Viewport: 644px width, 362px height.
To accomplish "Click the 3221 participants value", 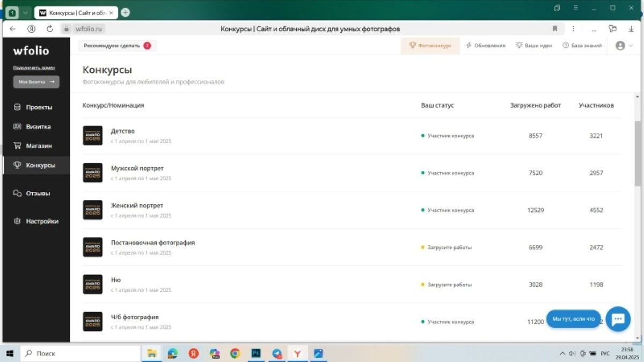I will point(596,136).
